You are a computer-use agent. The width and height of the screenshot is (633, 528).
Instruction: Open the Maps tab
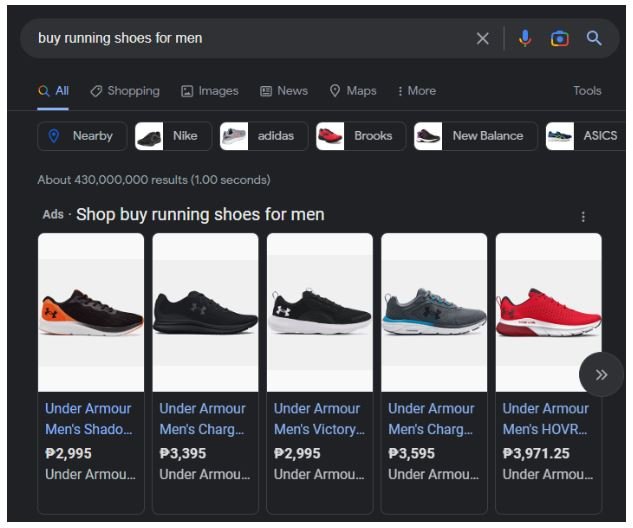(353, 91)
